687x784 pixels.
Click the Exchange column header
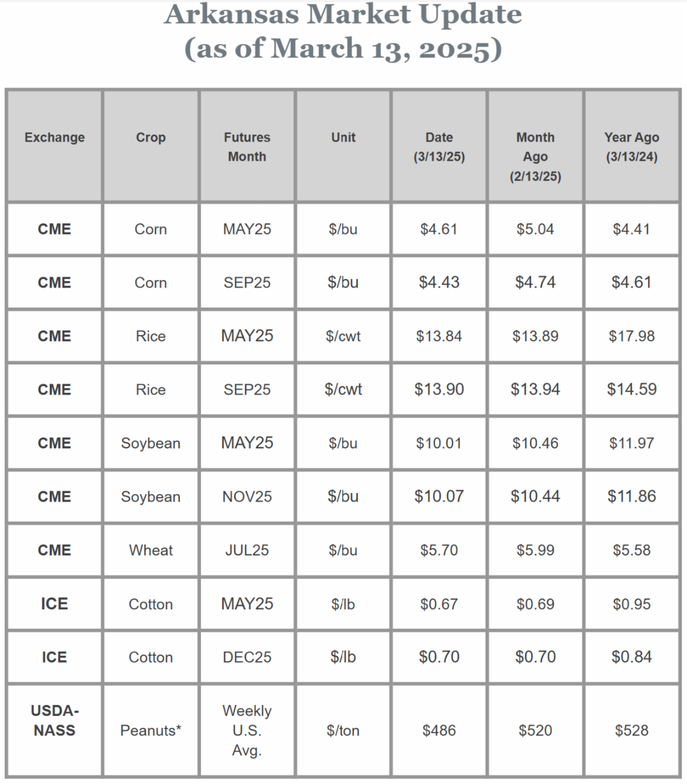(54, 137)
